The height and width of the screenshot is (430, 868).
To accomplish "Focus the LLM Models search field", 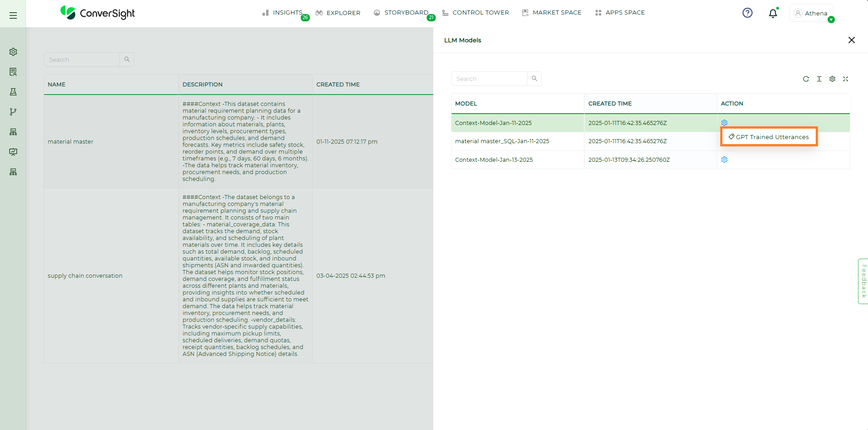I will point(489,79).
